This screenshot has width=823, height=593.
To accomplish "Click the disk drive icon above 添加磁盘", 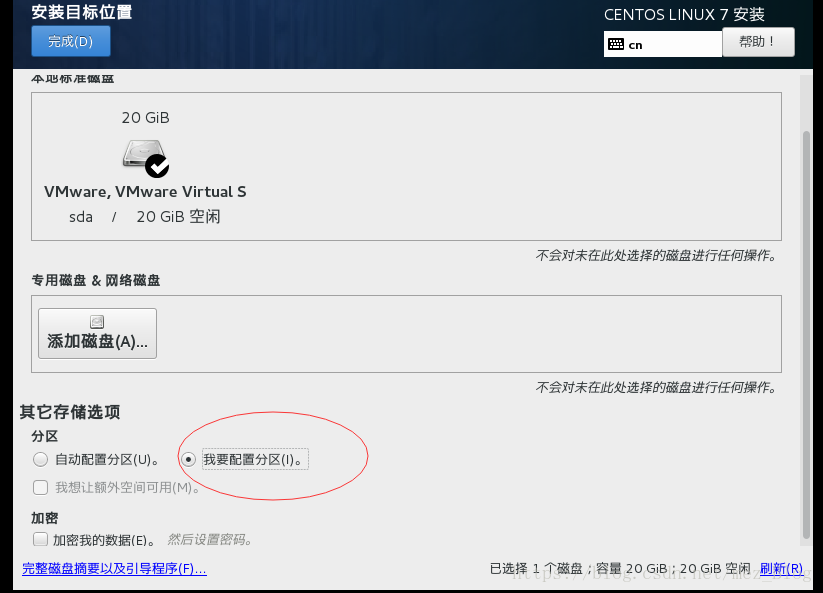I will pyautogui.click(x=96, y=320).
